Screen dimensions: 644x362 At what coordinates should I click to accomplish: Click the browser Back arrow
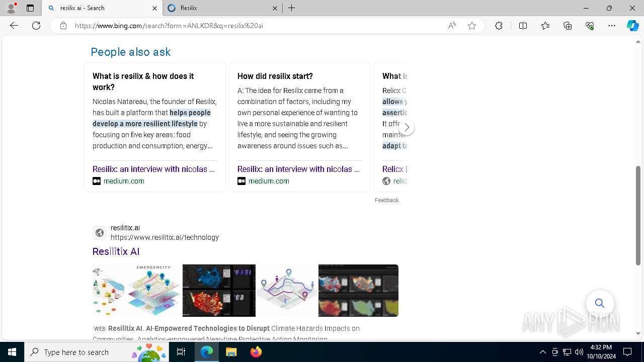coord(14,26)
